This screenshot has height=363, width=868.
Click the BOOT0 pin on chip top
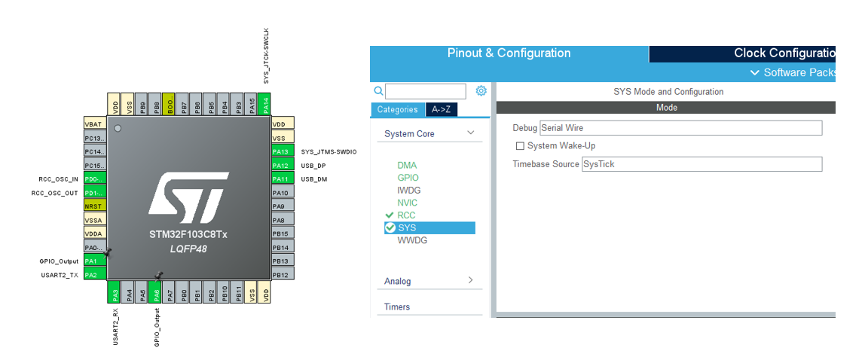pos(170,104)
